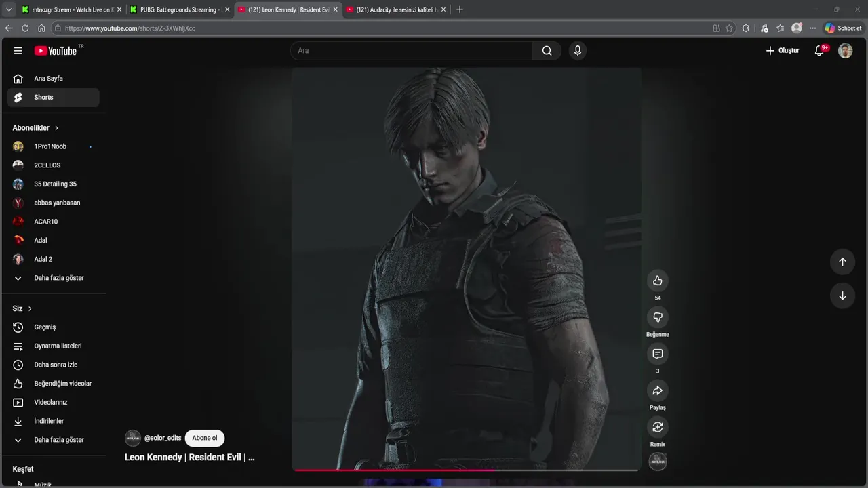The height and width of the screenshot is (488, 868).
Task: Open Beğendiğim videolar
Action: pyautogui.click(x=53, y=384)
